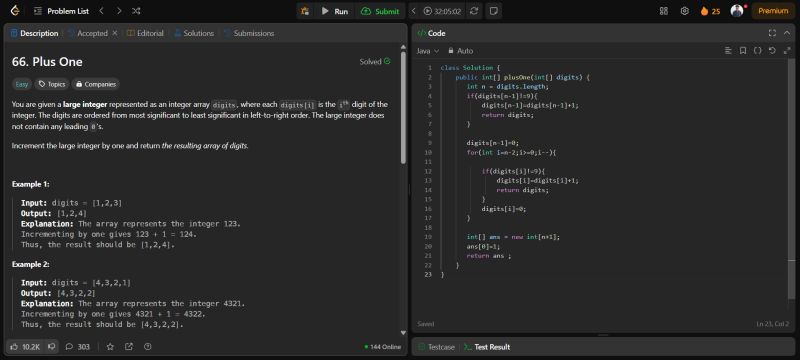The image size is (800, 360).
Task: Click the 144 Online indicator
Action: pos(383,347)
